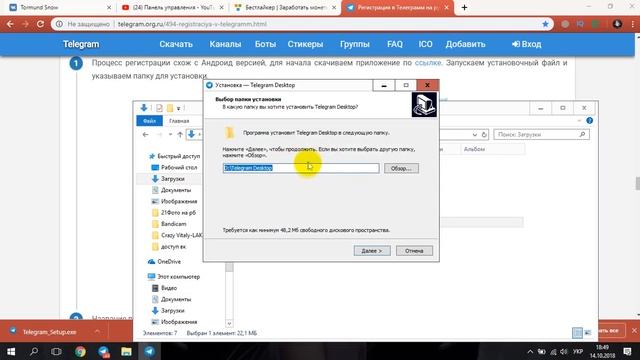
Task: Switch Explorer to details view icon
Action: 577,333
